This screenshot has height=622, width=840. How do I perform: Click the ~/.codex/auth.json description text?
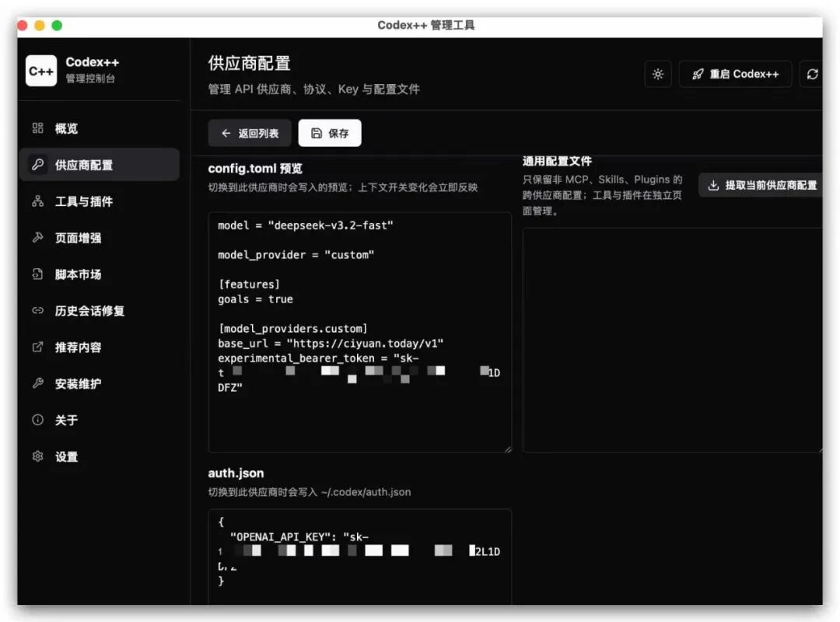(x=309, y=492)
